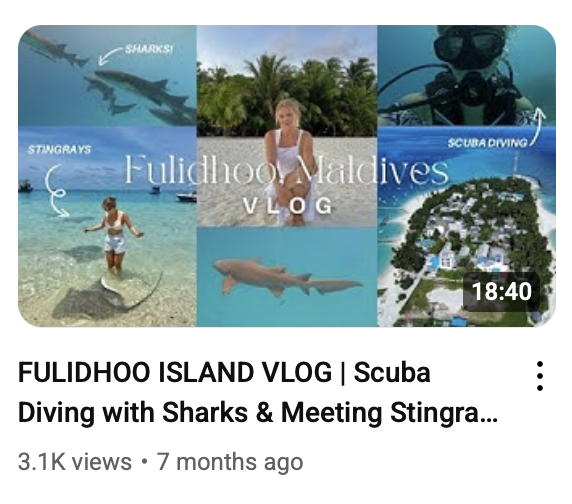This screenshot has height=504, width=572.
Task: Click the VLOG text on thumbnail
Action: point(288,206)
